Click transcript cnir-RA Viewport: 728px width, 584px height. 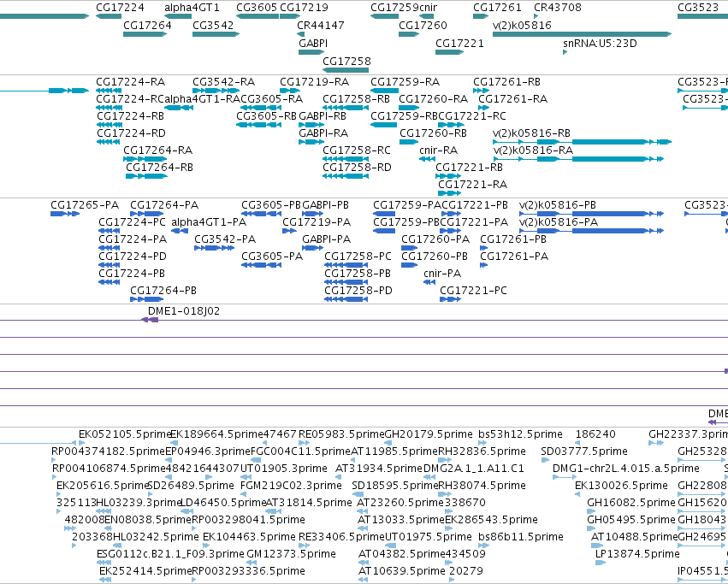click(x=427, y=159)
